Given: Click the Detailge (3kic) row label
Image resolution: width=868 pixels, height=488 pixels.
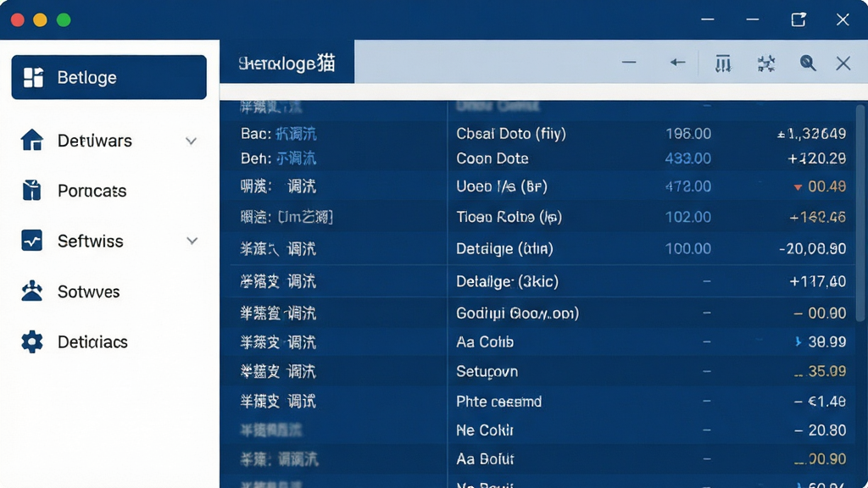Looking at the screenshot, I should coord(507,281).
